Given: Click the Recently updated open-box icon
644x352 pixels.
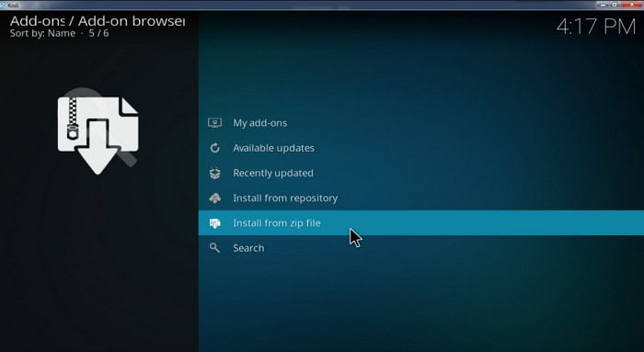Looking at the screenshot, I should [x=214, y=173].
